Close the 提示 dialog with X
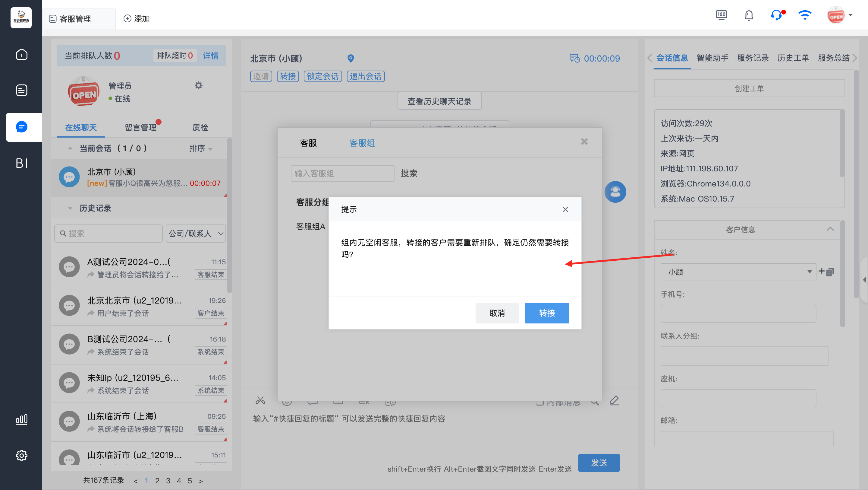 tap(565, 209)
